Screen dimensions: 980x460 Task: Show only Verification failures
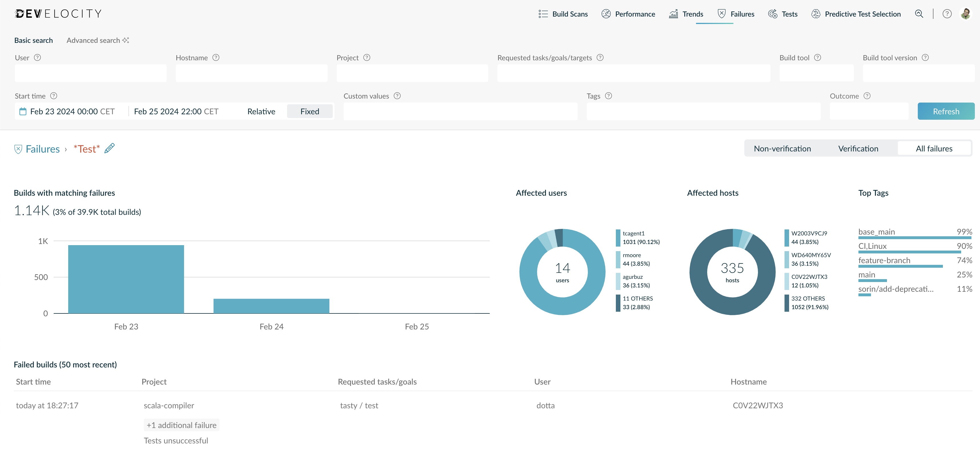858,149
